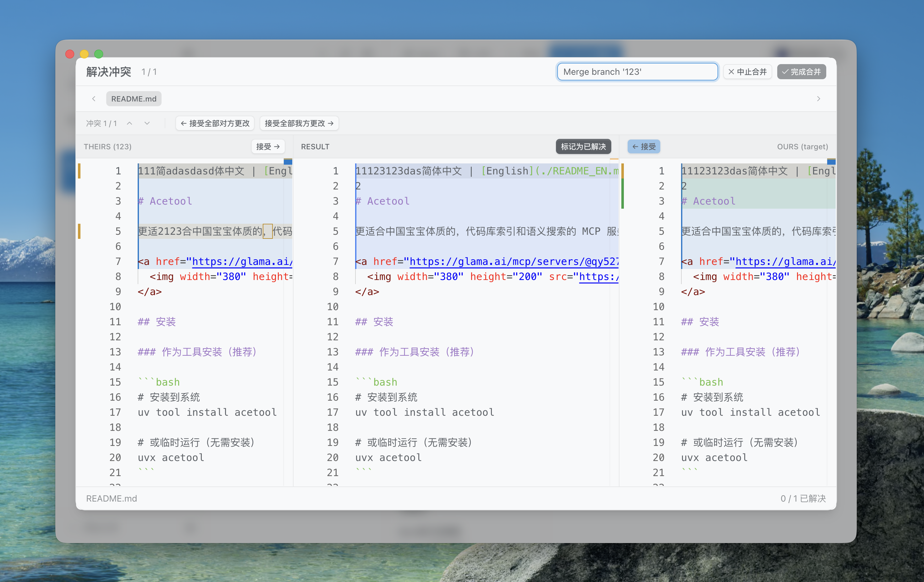Accept OURS target changes via the ← 接受 arrow
The width and height of the screenshot is (924, 582).
pos(644,146)
